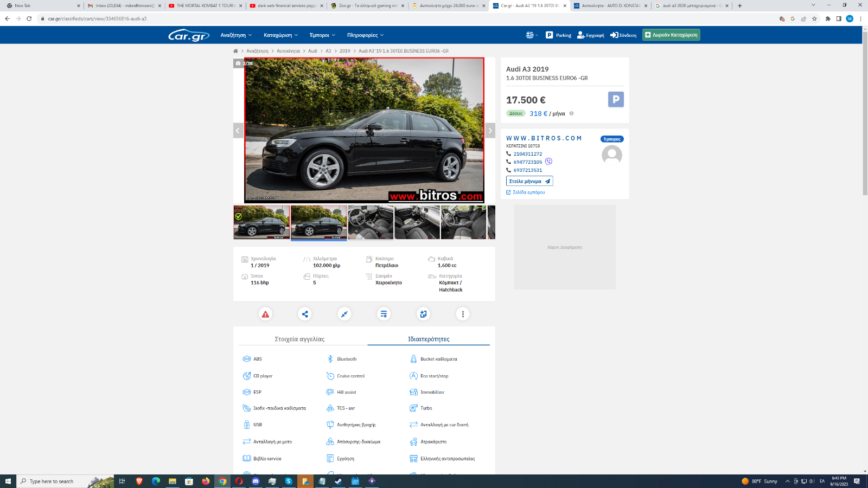Click the Δωρεάν Καταχώριση button
Image resolution: width=868 pixels, height=488 pixels.
point(671,35)
